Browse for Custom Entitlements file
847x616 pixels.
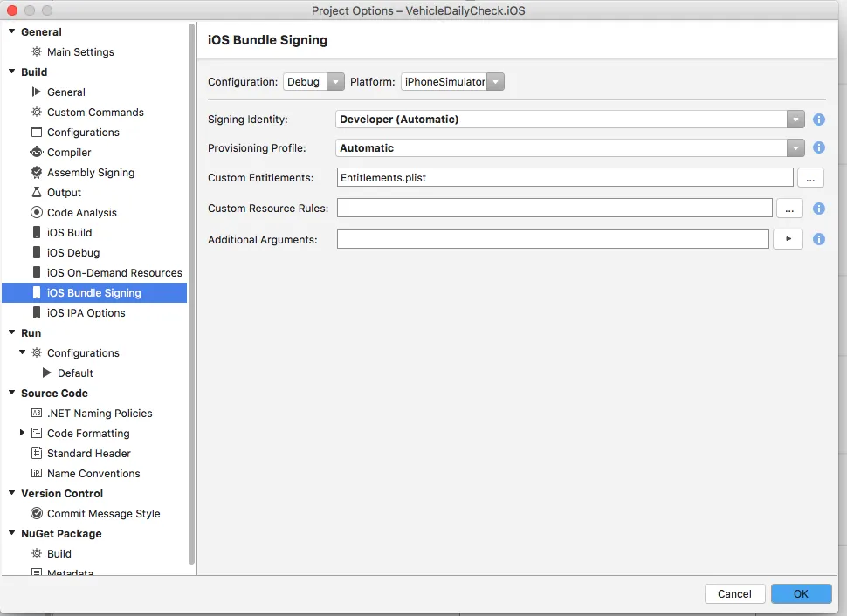pos(810,178)
